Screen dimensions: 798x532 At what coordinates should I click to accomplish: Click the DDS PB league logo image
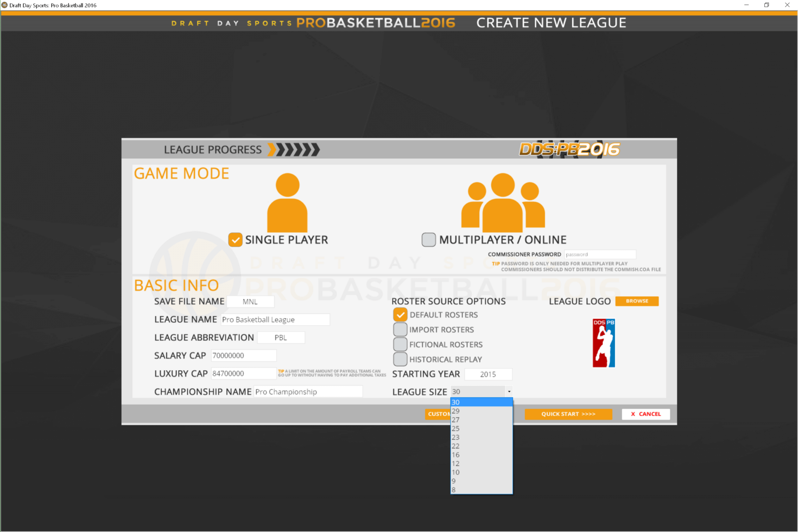[x=604, y=343]
